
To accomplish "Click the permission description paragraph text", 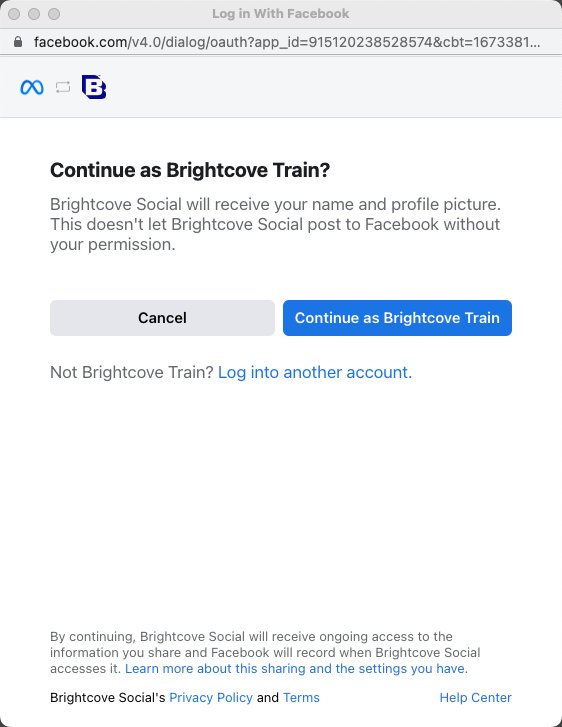I will pyautogui.click(x=275, y=224).
